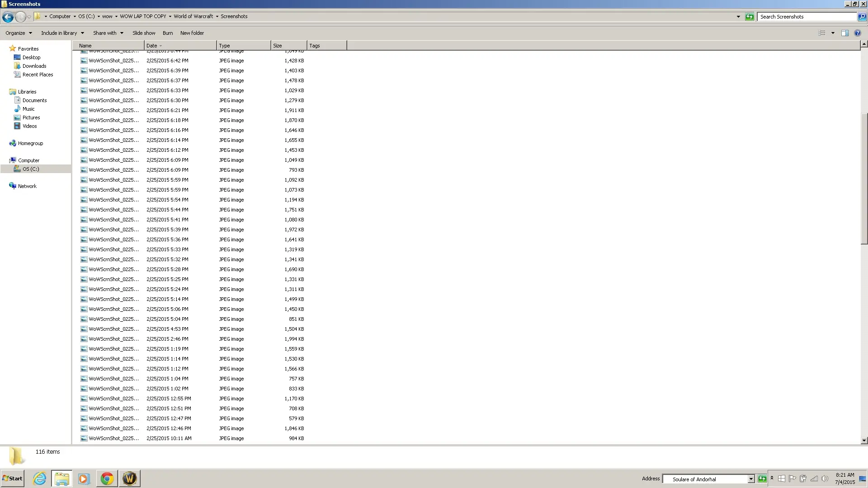Select Homegroup in navigation pane
Image resolution: width=868 pixels, height=488 pixels.
[x=30, y=143]
